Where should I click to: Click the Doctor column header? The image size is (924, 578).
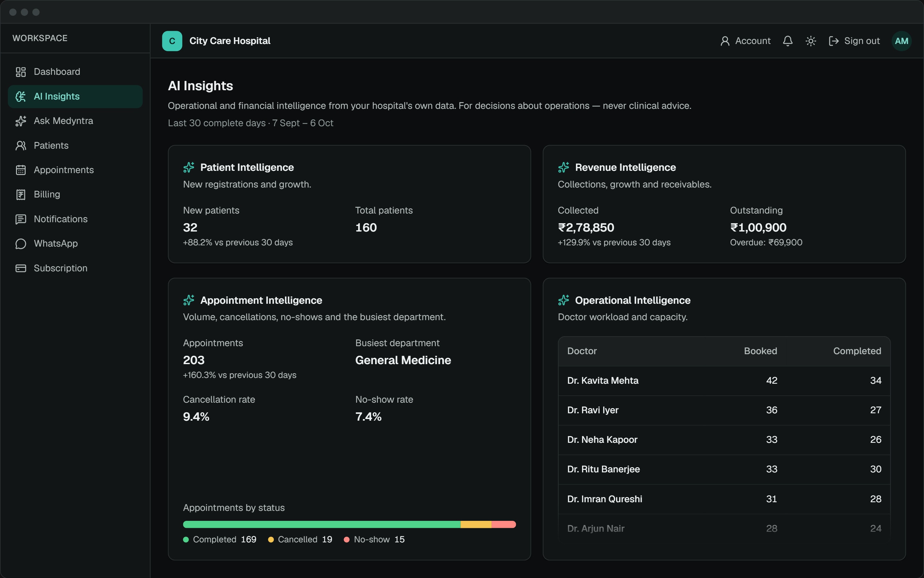582,351
